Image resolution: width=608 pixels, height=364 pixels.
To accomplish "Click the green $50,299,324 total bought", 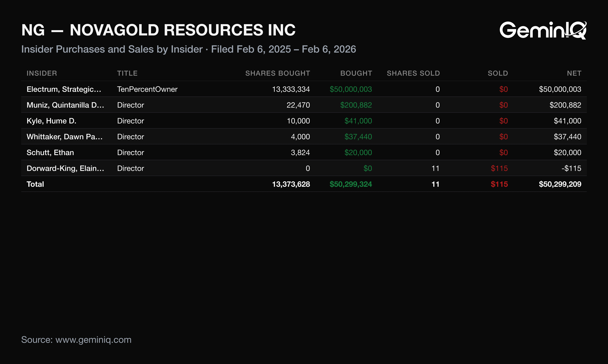I will pos(351,184).
